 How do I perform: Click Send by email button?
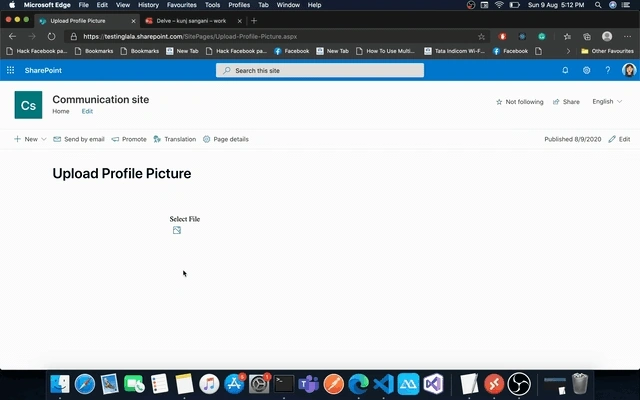tap(79, 139)
